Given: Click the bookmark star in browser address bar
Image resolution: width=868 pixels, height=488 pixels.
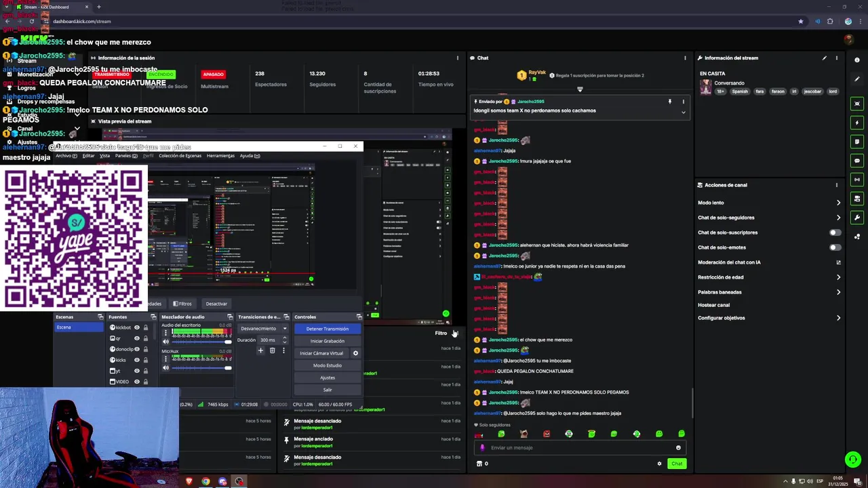Looking at the screenshot, I should 801,21.
